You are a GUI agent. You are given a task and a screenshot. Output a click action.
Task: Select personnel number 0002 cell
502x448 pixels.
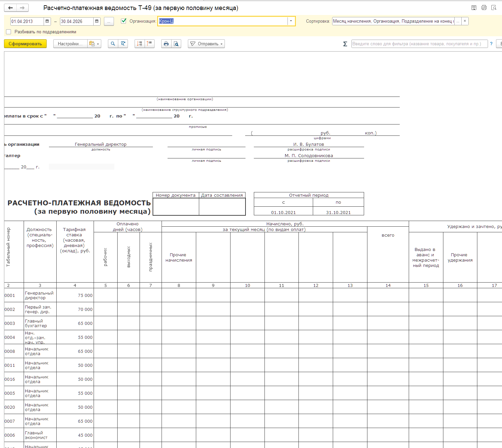tap(14, 309)
